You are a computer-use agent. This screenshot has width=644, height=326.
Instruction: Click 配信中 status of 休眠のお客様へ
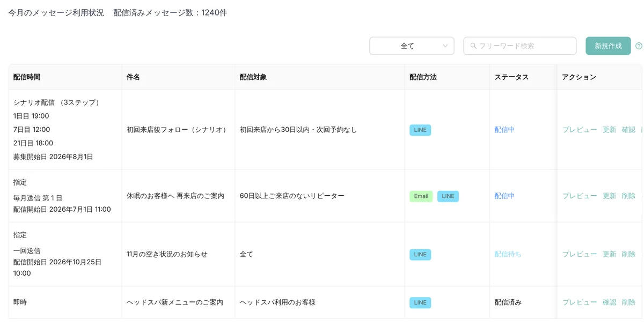click(x=504, y=196)
